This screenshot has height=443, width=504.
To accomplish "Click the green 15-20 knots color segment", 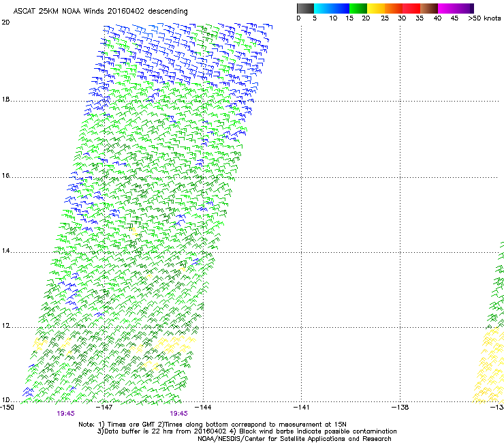I will click(358, 8).
